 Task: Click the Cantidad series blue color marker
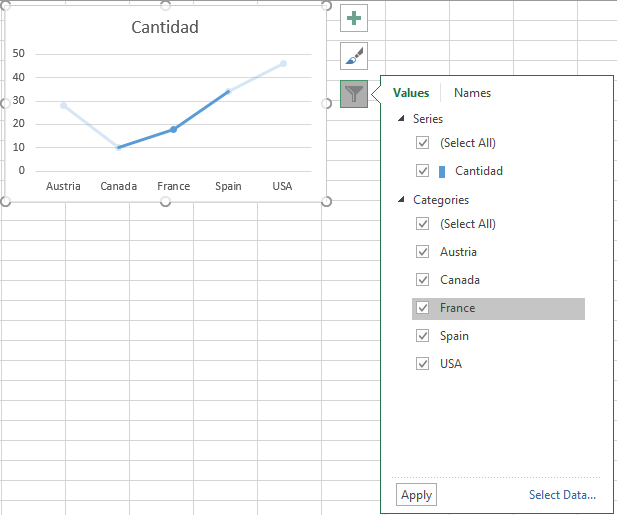tap(442, 171)
